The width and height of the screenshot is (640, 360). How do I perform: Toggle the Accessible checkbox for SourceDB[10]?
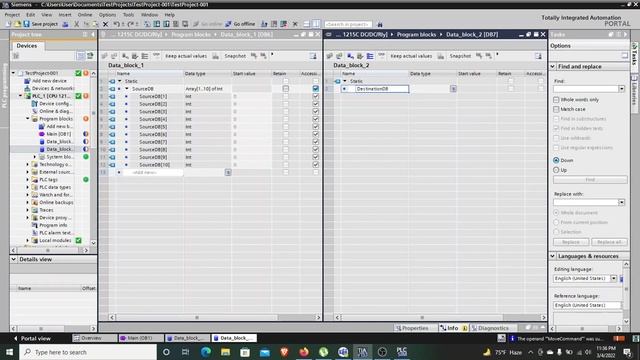[x=316, y=164]
